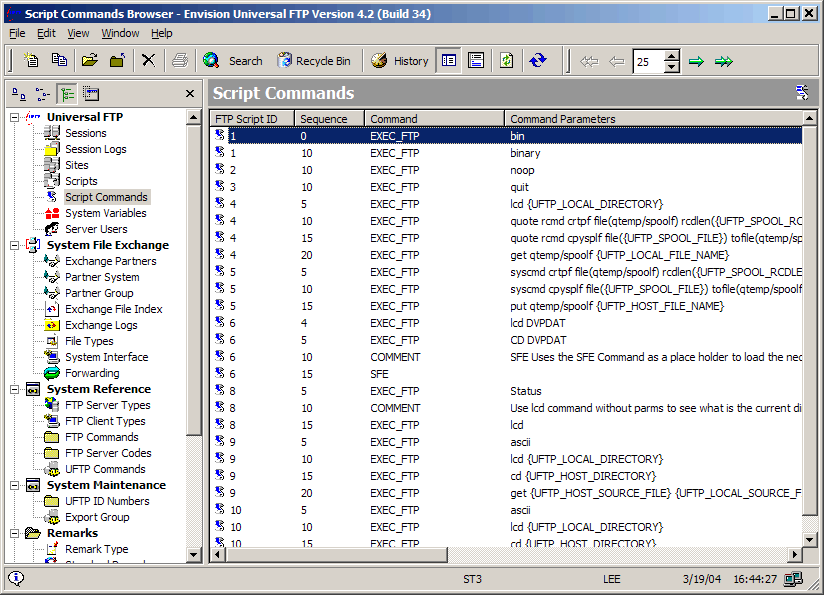Go to next page green arrow
The image size is (824, 595).
click(696, 61)
